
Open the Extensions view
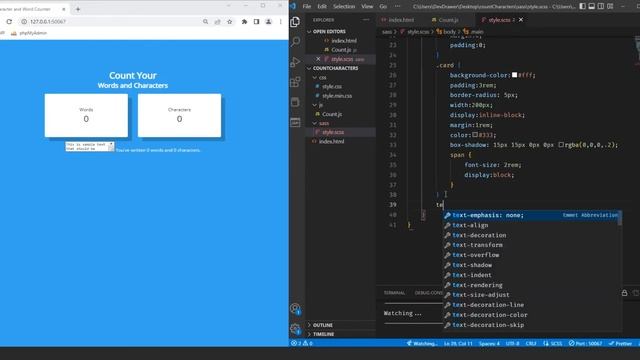pos(295,82)
